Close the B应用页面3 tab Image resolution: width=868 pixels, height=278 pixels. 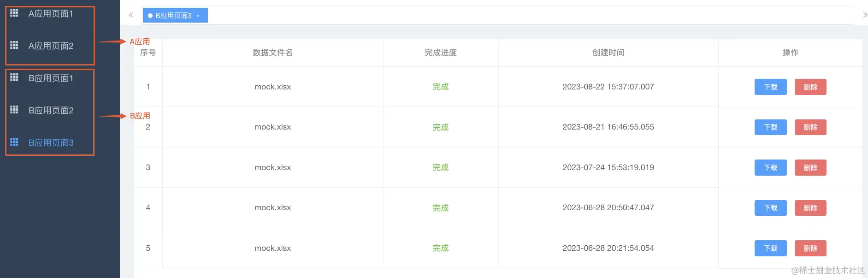click(198, 16)
